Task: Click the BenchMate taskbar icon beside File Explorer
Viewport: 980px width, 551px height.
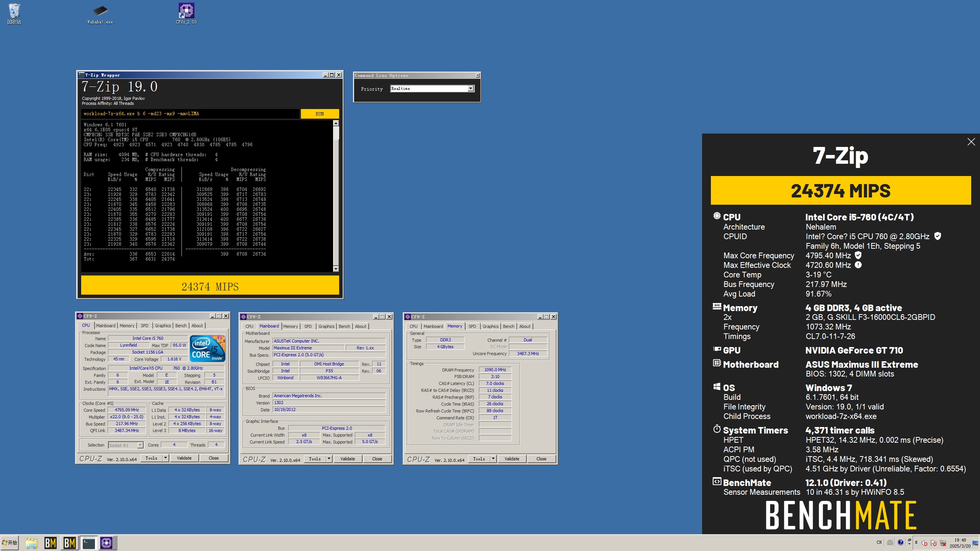Action: click(x=51, y=543)
